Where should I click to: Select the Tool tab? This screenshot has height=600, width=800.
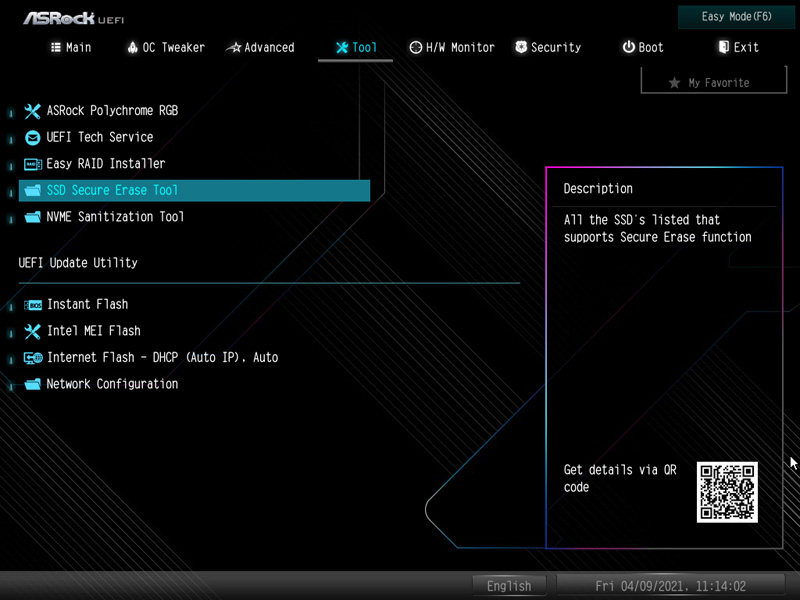(x=356, y=47)
